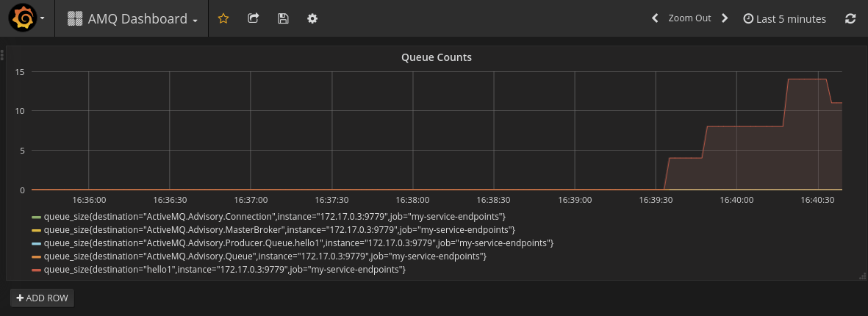Image resolution: width=868 pixels, height=316 pixels.
Task: Click the 16:37:00 x-axis time label
Action: (x=251, y=199)
